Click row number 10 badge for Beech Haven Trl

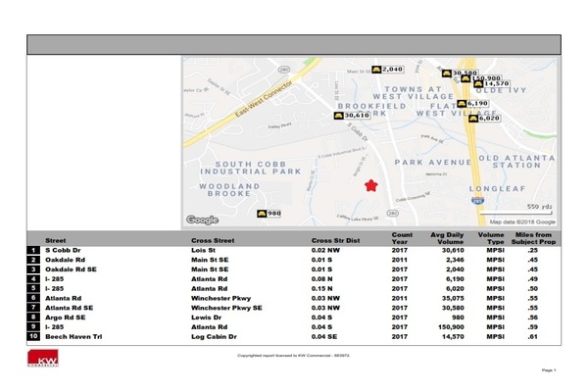click(32, 336)
